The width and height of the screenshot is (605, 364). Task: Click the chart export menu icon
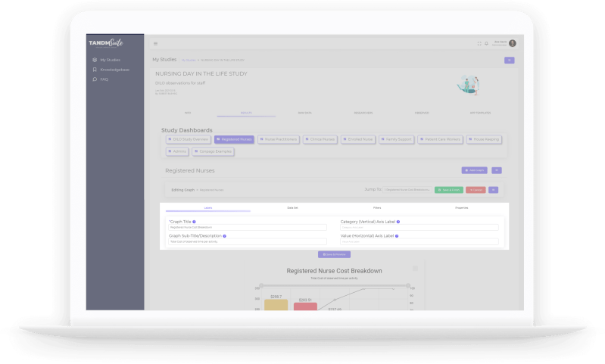[x=415, y=269]
